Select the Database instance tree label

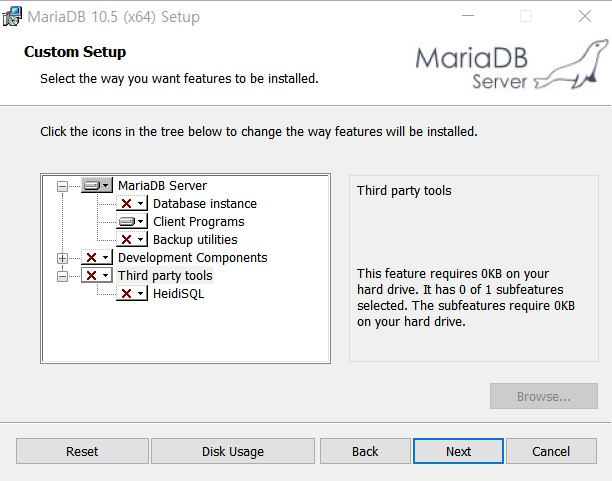(205, 203)
